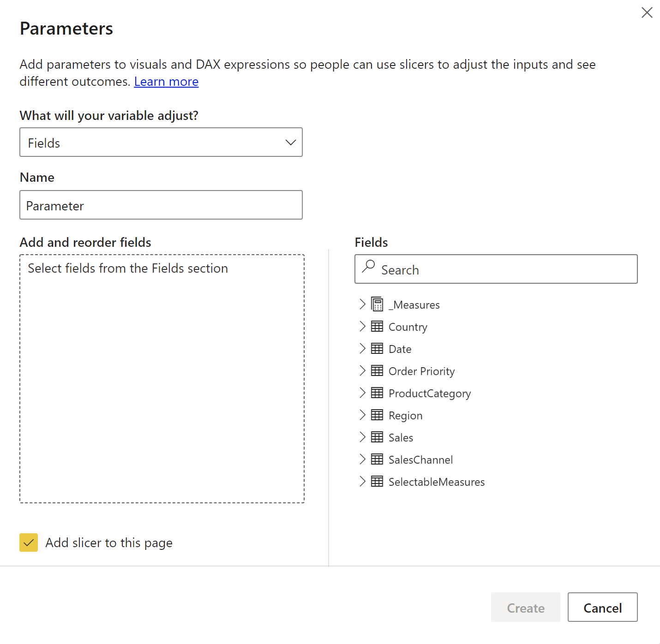The image size is (660, 644).
Task: Click the Date table icon
Action: [377, 348]
